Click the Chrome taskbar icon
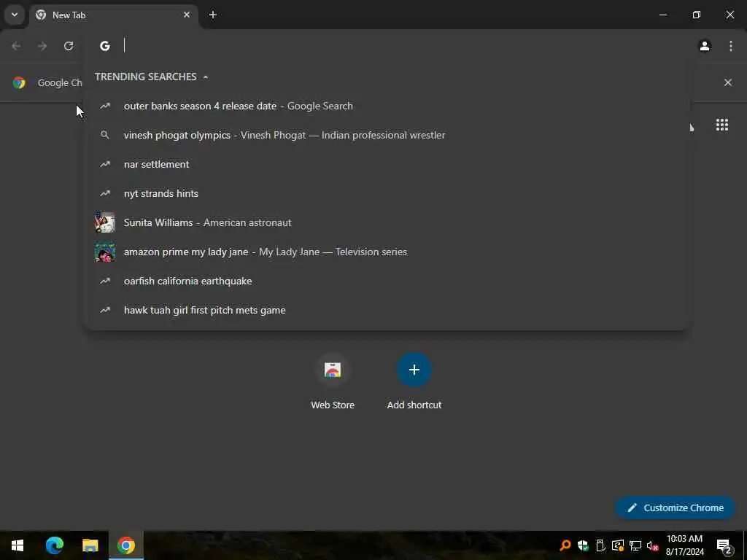747x560 pixels. (x=126, y=545)
